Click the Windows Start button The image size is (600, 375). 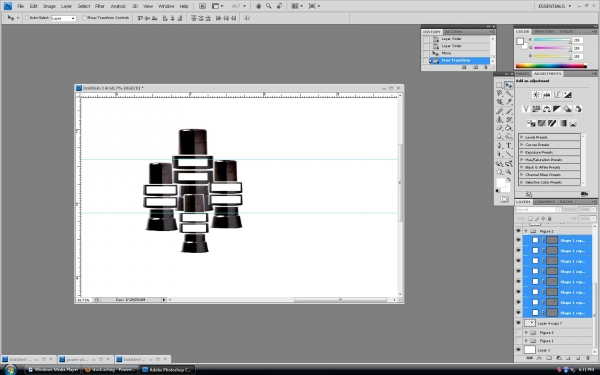pos(10,370)
